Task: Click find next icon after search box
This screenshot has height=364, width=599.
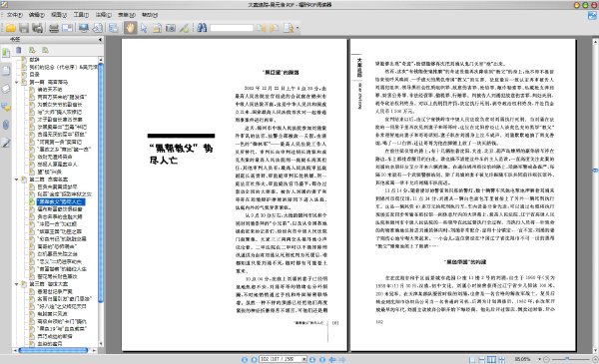Action: pos(274,28)
